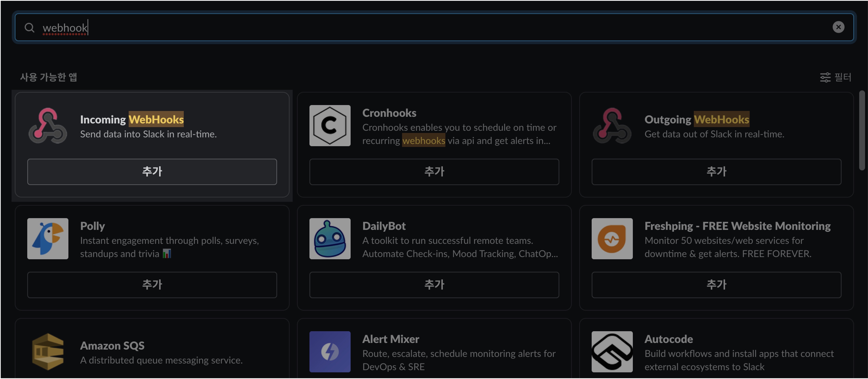Click the Amazon SQS icon

tap(47, 352)
